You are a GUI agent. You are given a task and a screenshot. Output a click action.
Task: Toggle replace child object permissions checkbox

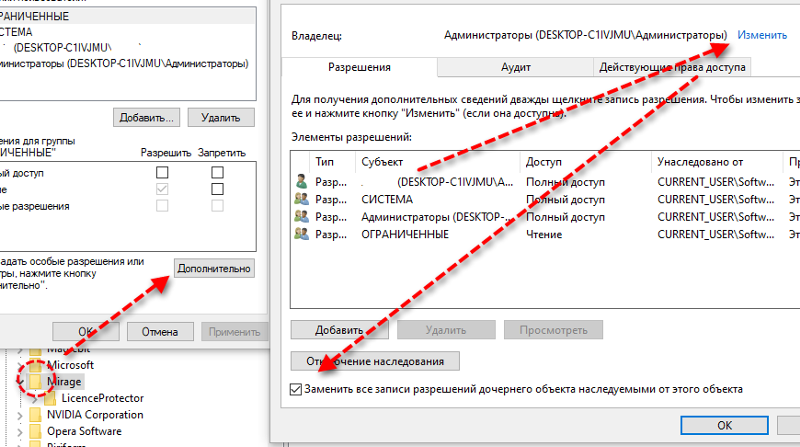(x=296, y=389)
